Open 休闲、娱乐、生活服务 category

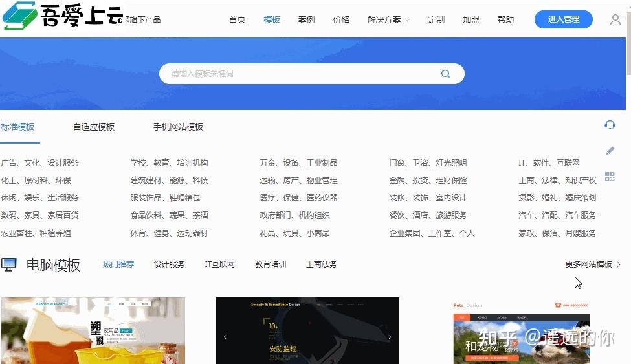(x=39, y=198)
